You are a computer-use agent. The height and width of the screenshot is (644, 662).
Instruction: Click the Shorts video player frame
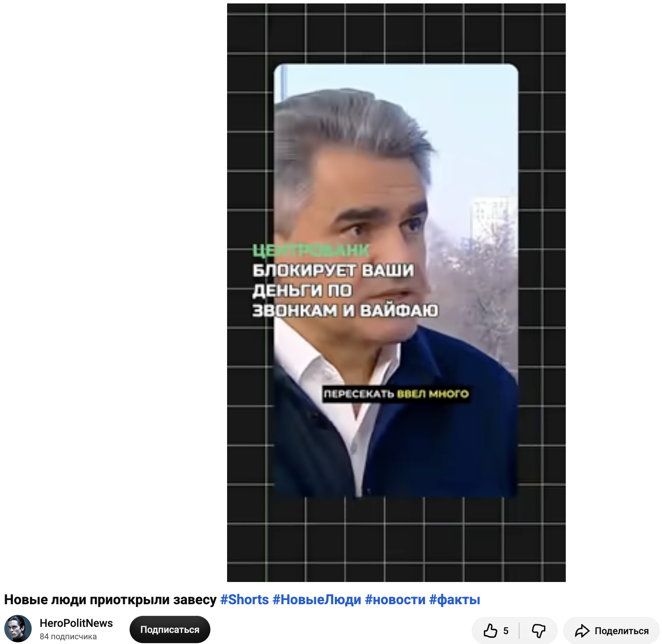coord(396,292)
